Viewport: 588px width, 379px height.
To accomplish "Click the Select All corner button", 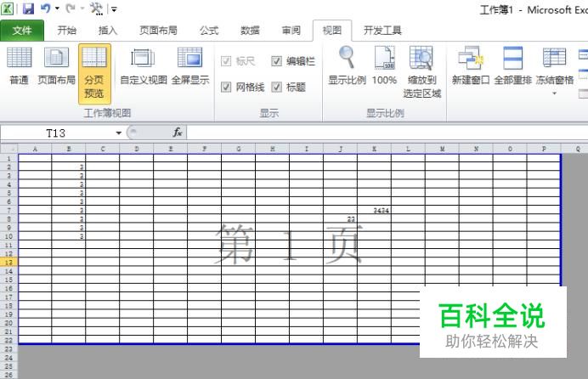I will (9, 149).
